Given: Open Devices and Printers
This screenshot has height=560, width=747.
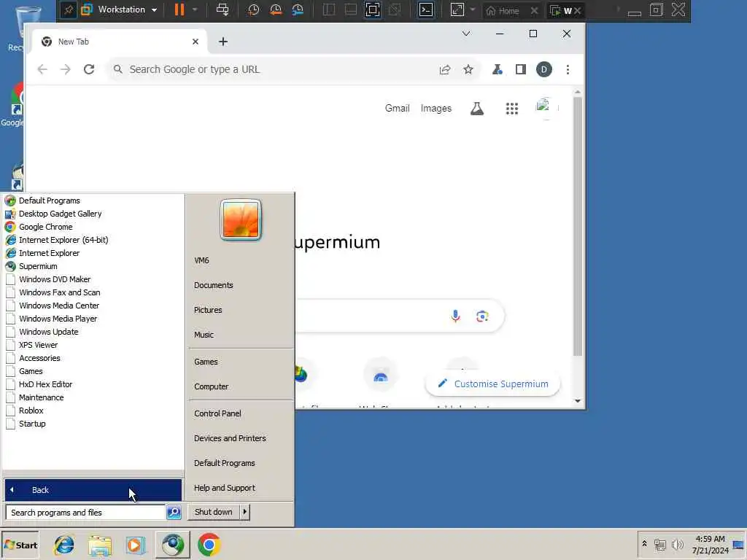Looking at the screenshot, I should click(x=230, y=438).
